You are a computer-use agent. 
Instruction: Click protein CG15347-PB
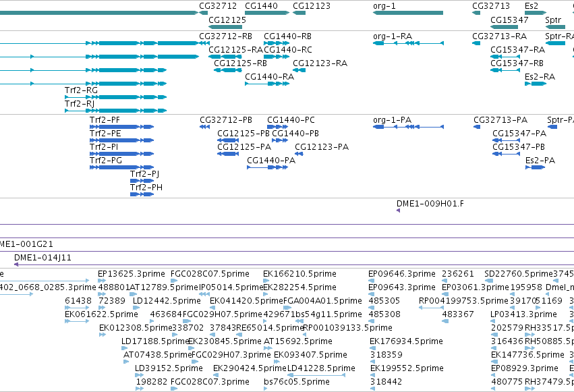[507, 154]
